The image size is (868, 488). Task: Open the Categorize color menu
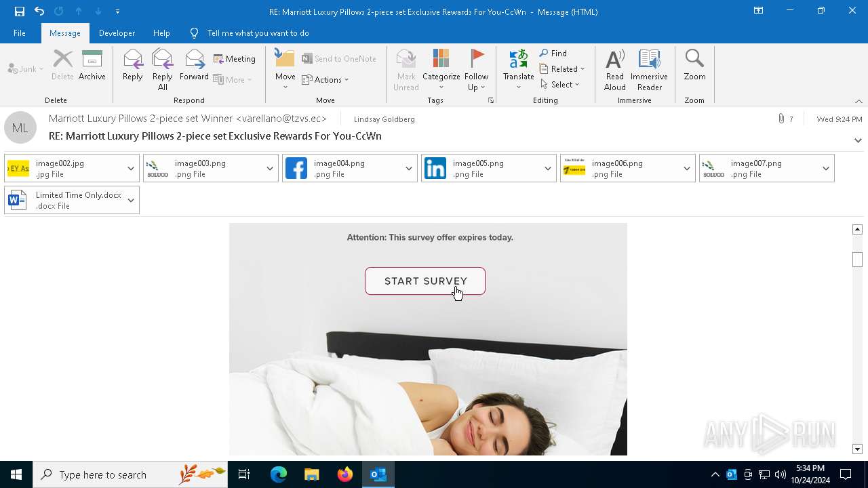click(441, 69)
